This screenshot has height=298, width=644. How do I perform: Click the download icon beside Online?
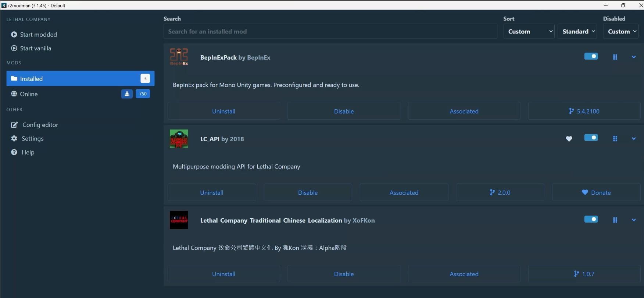pyautogui.click(x=127, y=94)
